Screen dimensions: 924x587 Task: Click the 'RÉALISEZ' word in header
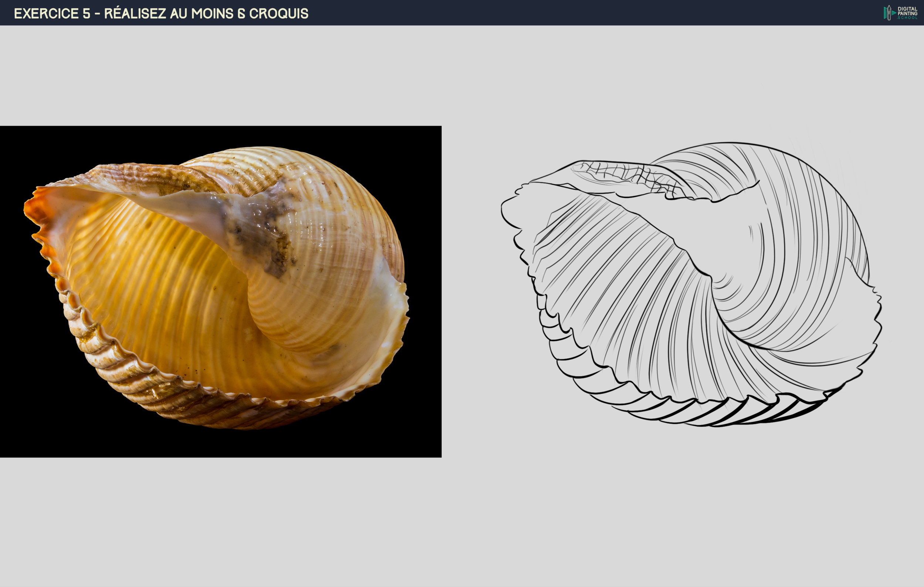(x=135, y=13)
